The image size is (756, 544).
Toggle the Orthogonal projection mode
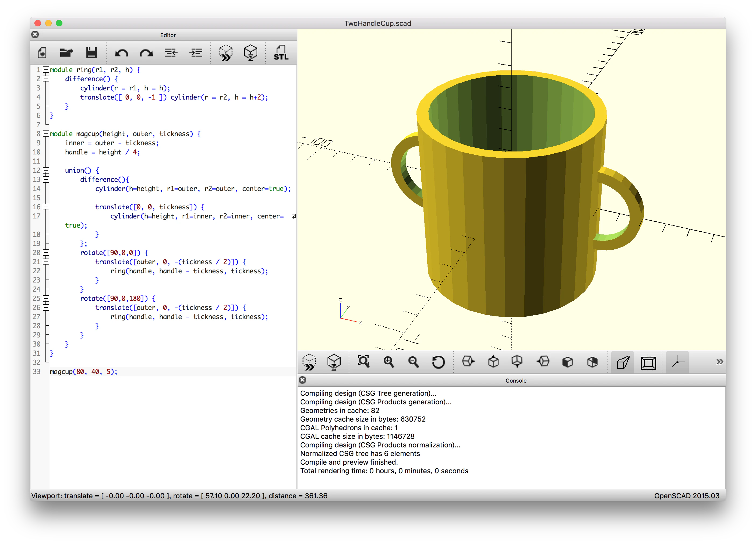click(648, 363)
